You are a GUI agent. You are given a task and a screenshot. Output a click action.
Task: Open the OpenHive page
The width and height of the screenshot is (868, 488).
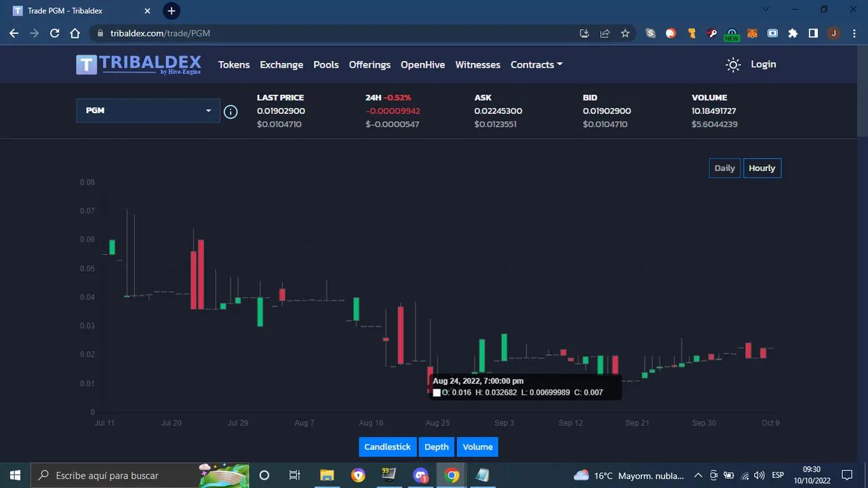tap(422, 64)
